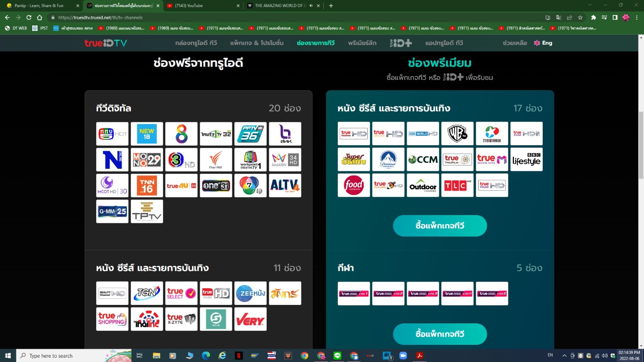
Task: Open the ช่วยเหลือ help link
Action: 515,43
